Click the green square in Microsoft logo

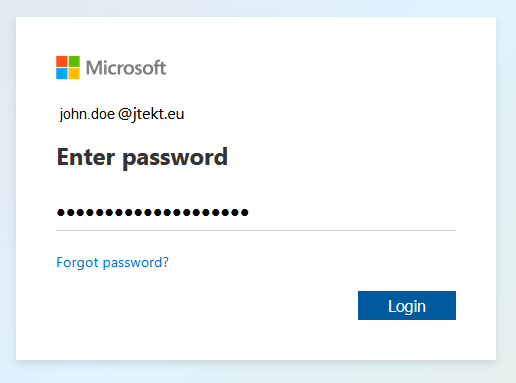click(x=74, y=61)
